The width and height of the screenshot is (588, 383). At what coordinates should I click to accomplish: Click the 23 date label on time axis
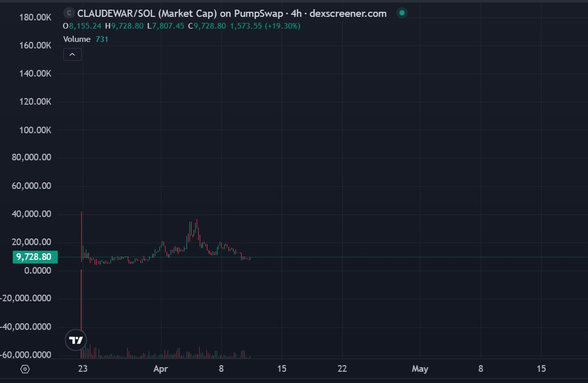83,369
